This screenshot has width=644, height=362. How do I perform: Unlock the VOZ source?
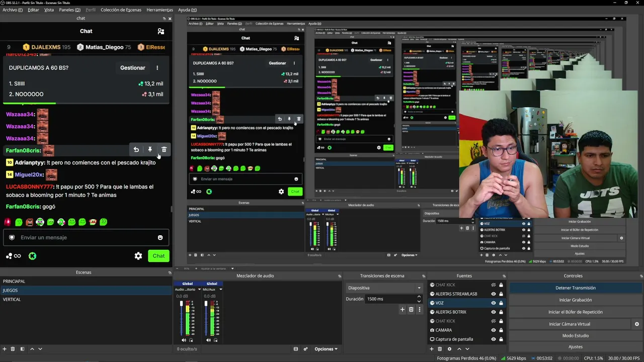coord(501,303)
